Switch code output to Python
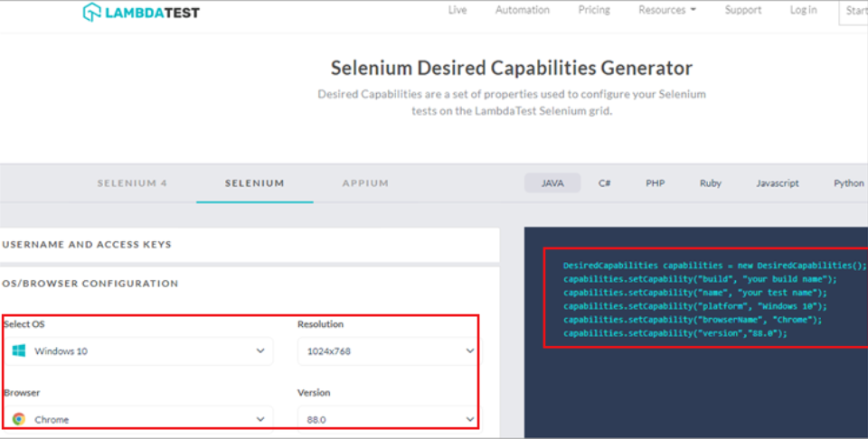 click(848, 183)
